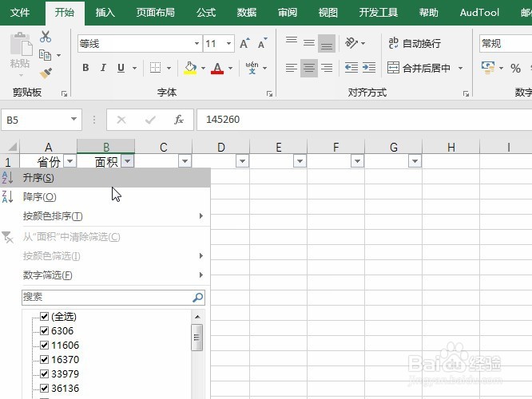Open the column C filter dropdown
The image size is (532, 399).
(x=185, y=161)
